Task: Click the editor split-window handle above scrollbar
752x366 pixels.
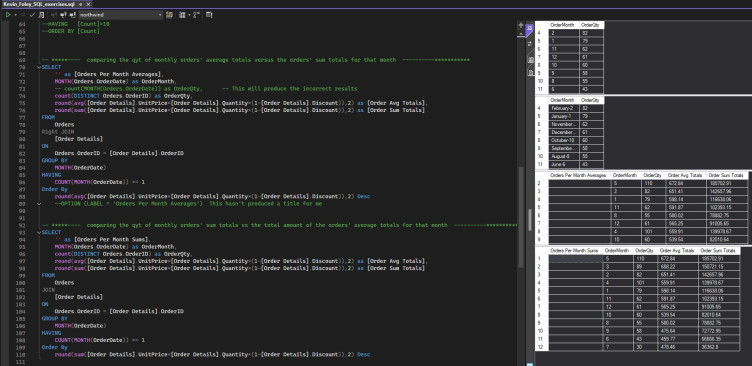Action: (x=521, y=25)
